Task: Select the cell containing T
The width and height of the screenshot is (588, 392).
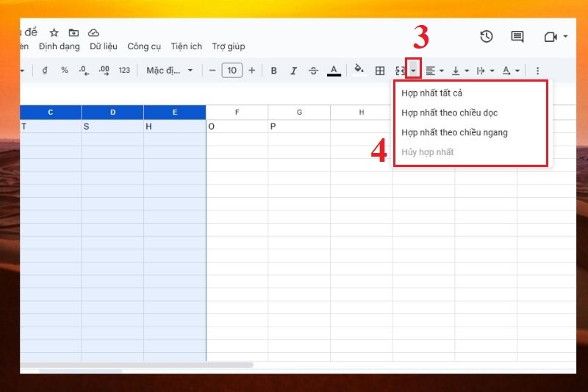Action: (51, 126)
